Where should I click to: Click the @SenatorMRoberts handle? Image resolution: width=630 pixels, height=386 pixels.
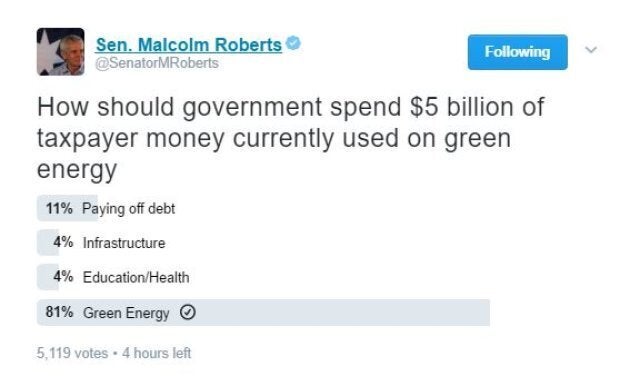point(157,63)
